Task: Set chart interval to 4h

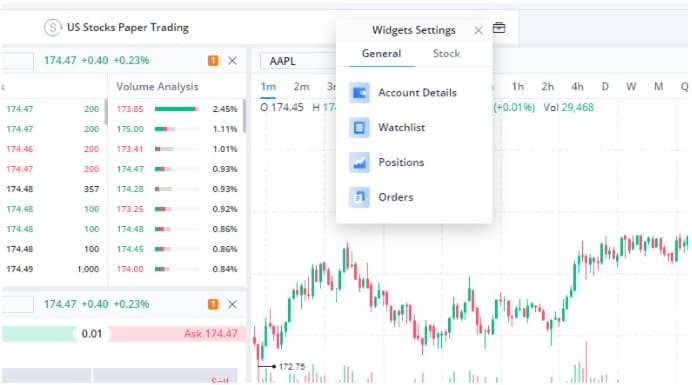Action: pos(577,87)
